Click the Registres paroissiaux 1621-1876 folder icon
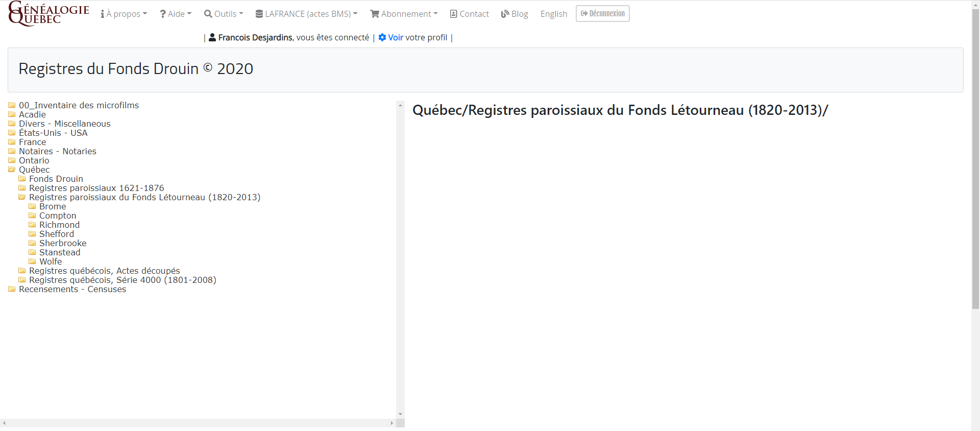The height and width of the screenshot is (431, 980). click(x=22, y=188)
